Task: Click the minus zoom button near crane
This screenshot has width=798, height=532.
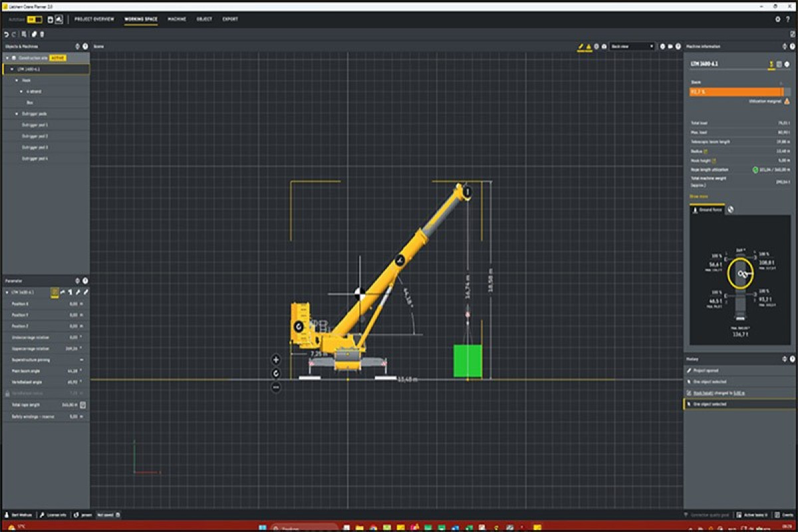Action: [x=276, y=386]
